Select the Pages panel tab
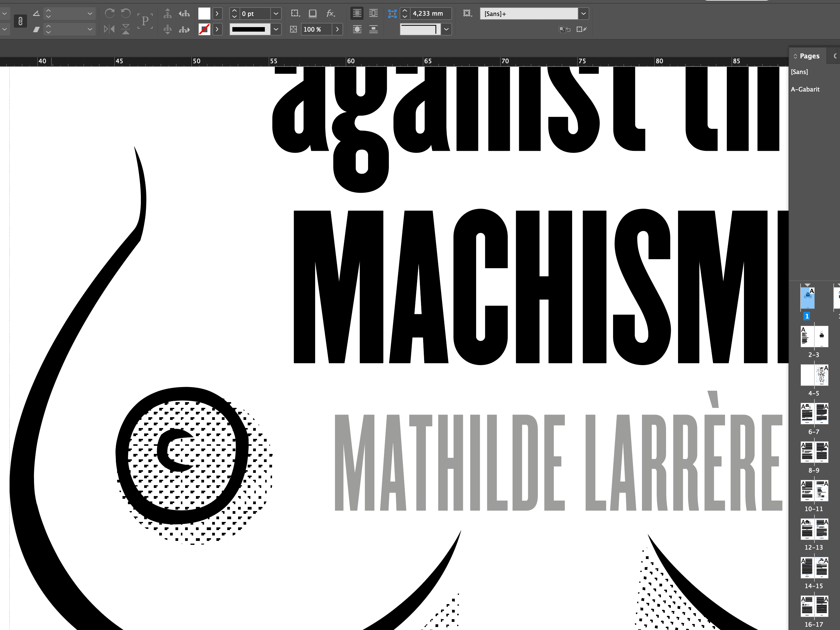This screenshot has width=840, height=630. point(809,56)
